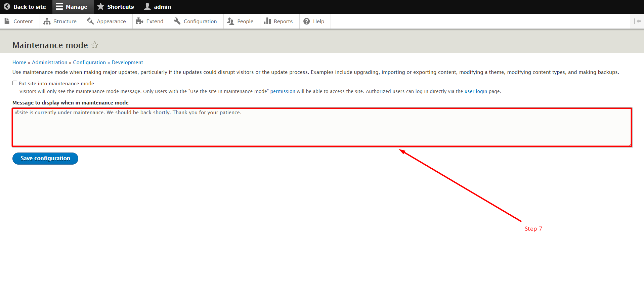Follow the user login link
644x301 pixels.
tap(476, 91)
